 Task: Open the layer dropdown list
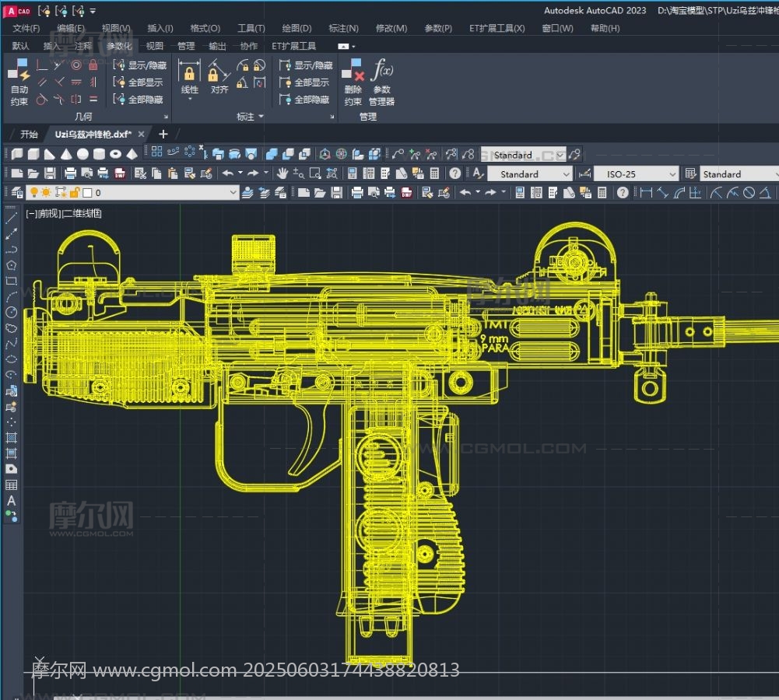(x=233, y=193)
